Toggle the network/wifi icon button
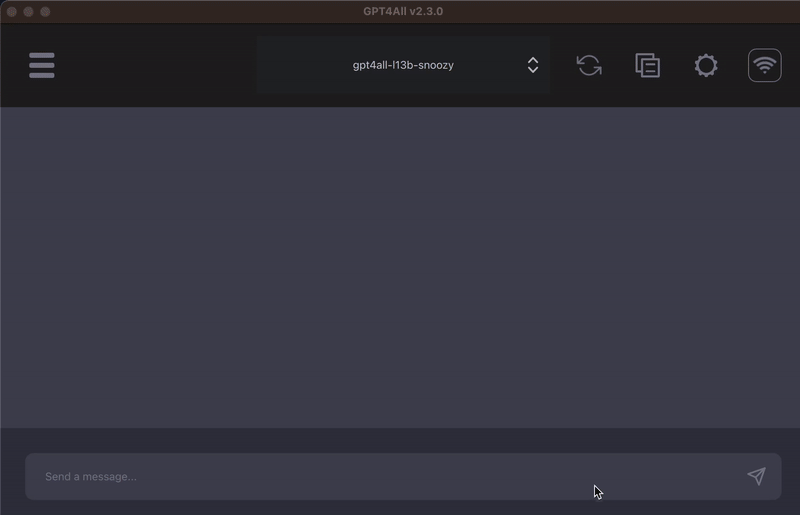Image resolution: width=800 pixels, height=515 pixels. coord(764,65)
